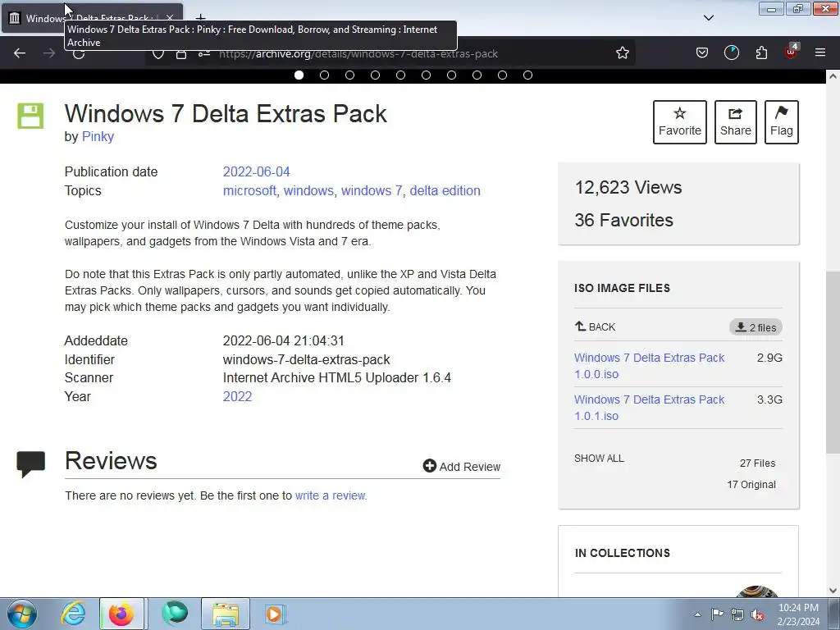Open the circular timer extension icon
Screen dimensions: 840x630
(x=731, y=52)
